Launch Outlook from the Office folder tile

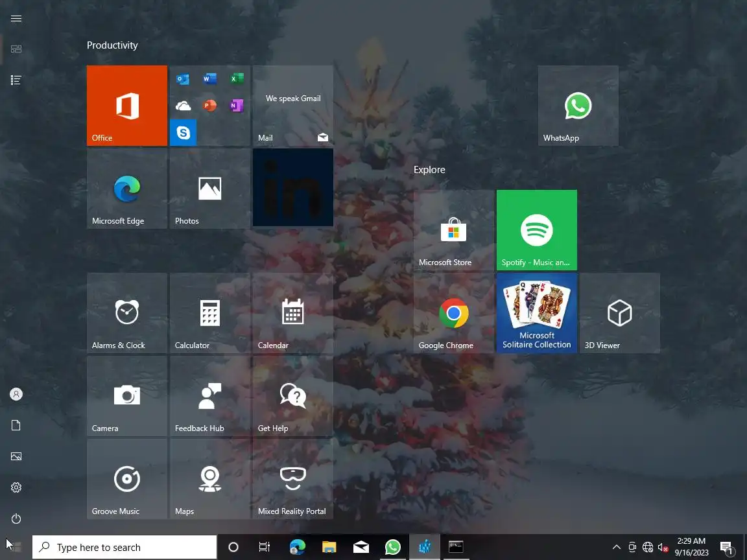click(x=183, y=78)
